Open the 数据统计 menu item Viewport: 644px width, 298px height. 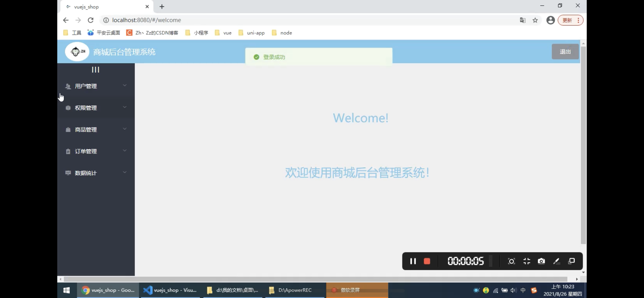pyautogui.click(x=96, y=173)
